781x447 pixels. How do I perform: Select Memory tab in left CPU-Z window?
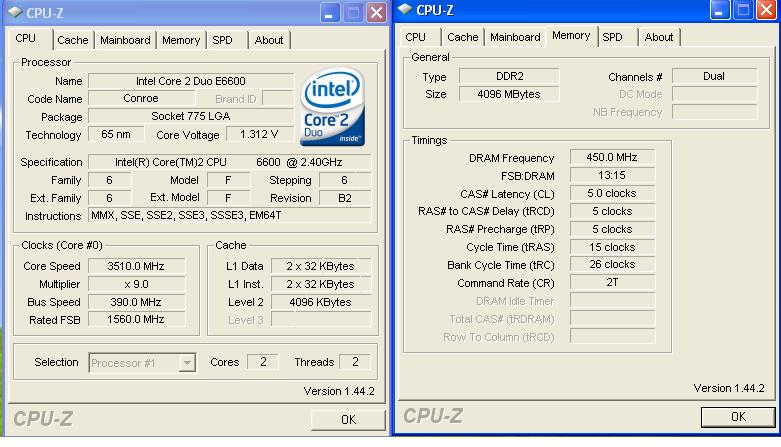[x=181, y=40]
